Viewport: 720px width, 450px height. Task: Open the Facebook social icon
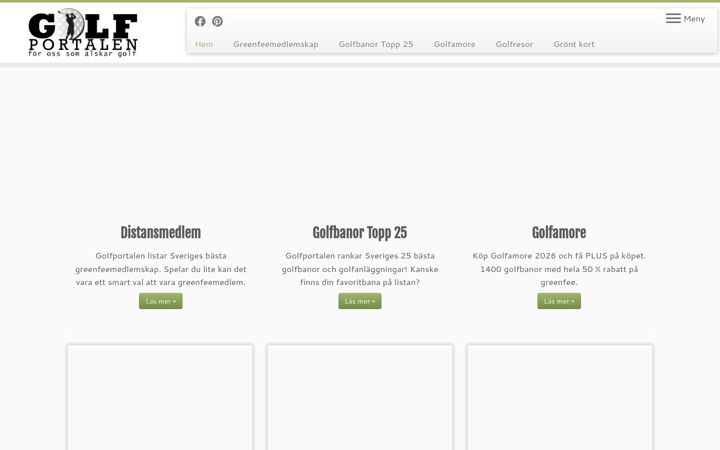click(x=200, y=21)
